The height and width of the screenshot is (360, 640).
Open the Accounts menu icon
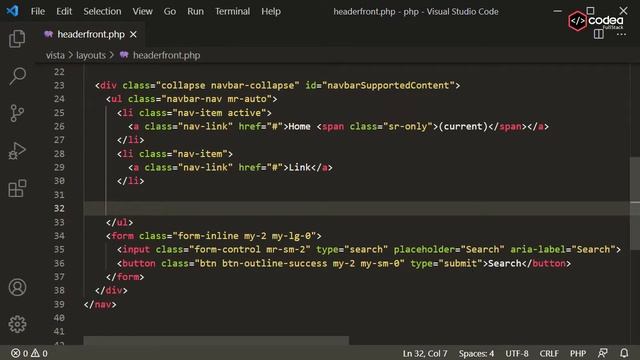[x=17, y=287]
